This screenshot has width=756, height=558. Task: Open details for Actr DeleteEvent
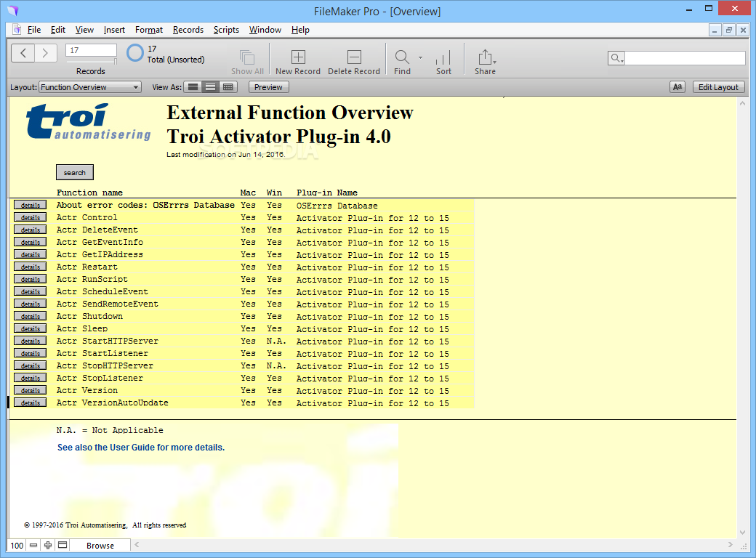point(31,230)
